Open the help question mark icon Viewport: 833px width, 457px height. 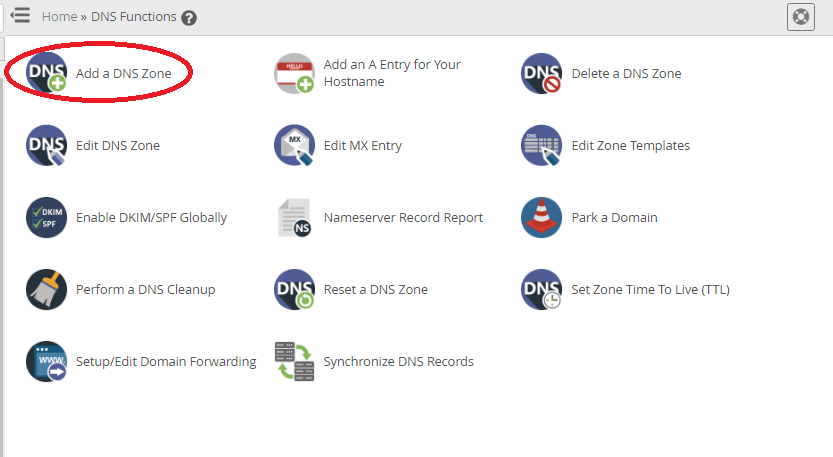click(189, 18)
